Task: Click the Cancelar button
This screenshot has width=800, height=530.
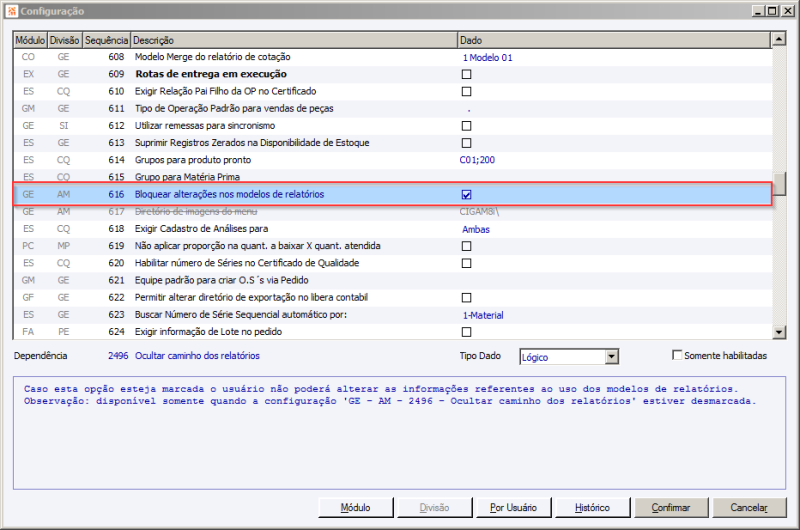Action: coord(749,508)
